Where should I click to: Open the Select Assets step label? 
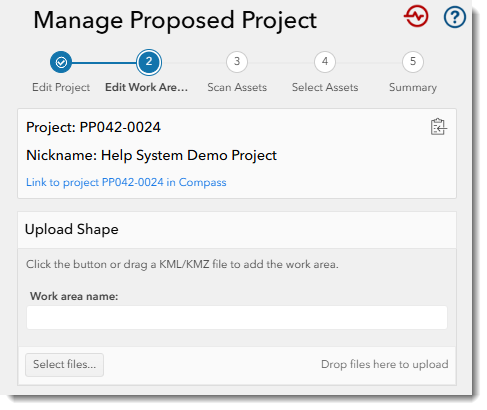coord(325,87)
